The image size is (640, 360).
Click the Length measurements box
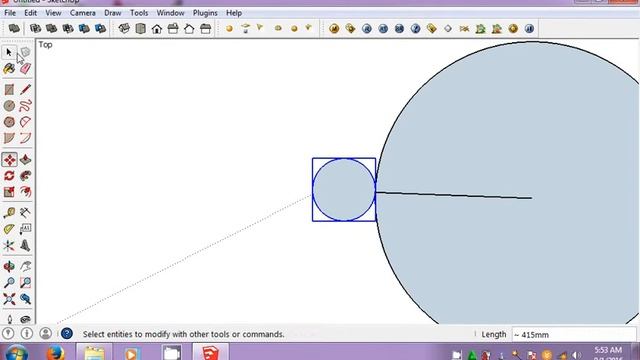[574, 335]
